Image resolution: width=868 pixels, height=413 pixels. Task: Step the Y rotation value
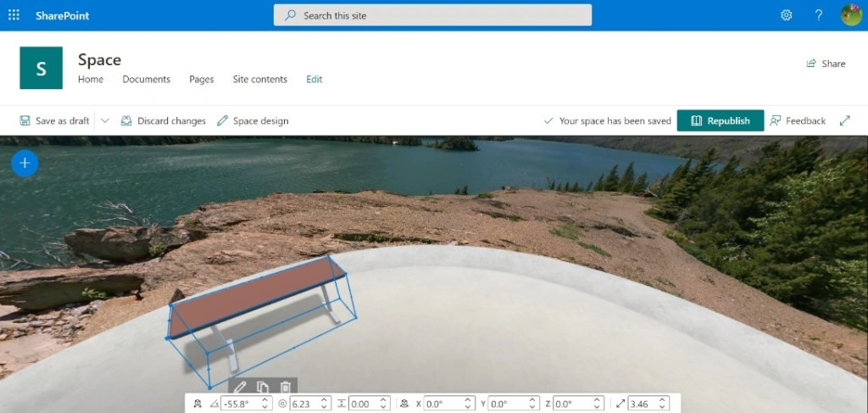533,404
